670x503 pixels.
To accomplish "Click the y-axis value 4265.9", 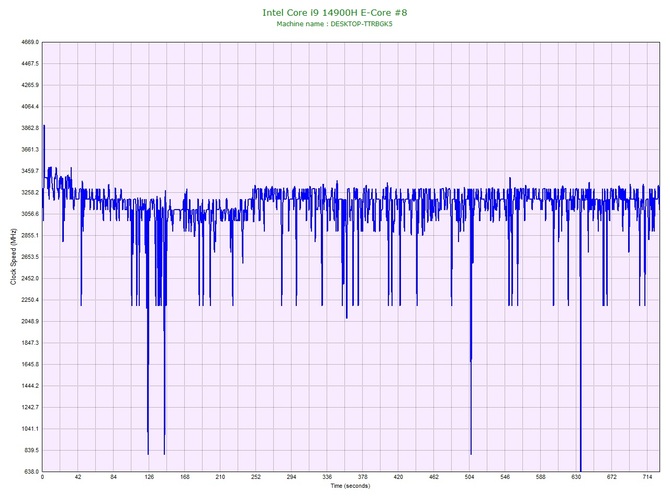I will tap(30, 85).
